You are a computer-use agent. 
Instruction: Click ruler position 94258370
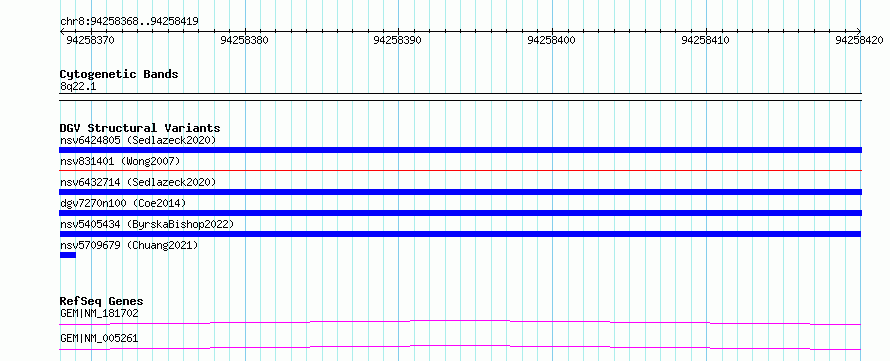pyautogui.click(x=90, y=40)
